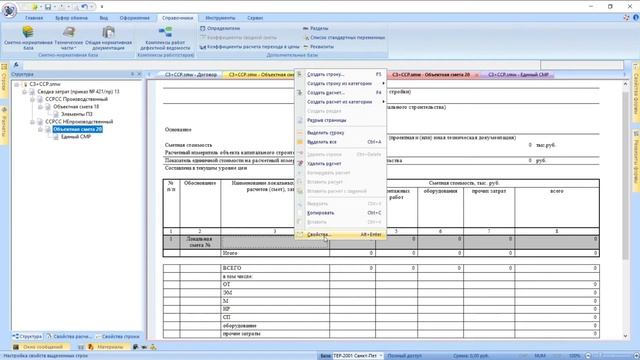Image resolution: width=640 pixels, height=360 pixels.
Task: Collapse the Сводка затрат node
Action: point(24,92)
